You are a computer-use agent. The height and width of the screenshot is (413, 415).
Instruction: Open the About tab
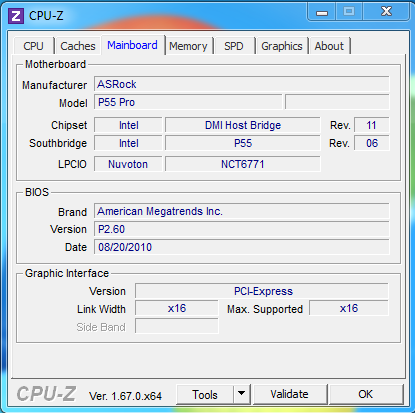pos(329,46)
